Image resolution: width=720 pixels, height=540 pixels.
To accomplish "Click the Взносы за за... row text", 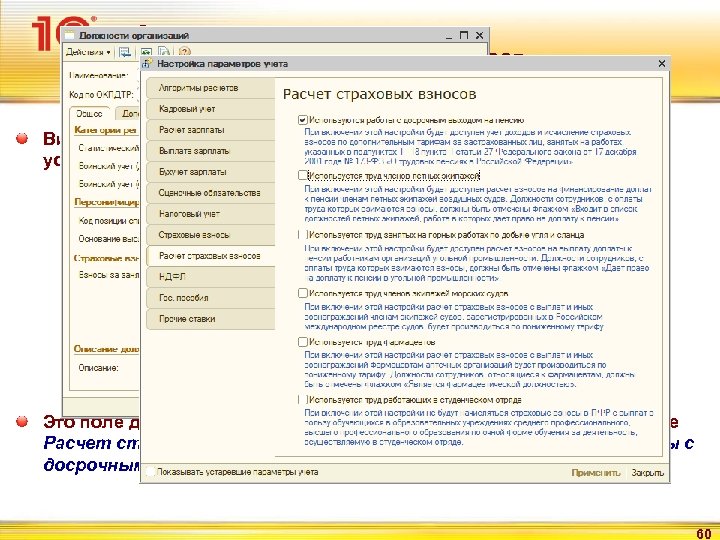I will (x=108, y=275).
